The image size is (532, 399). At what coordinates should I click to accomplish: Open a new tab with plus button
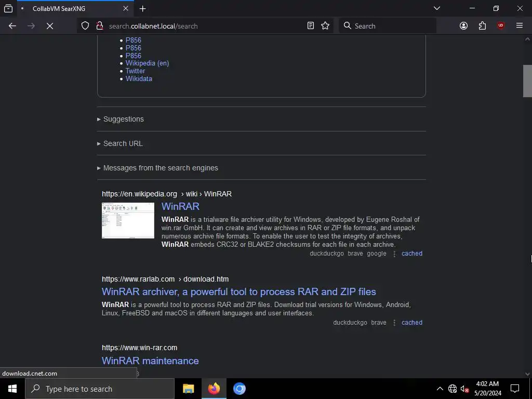coord(143,8)
